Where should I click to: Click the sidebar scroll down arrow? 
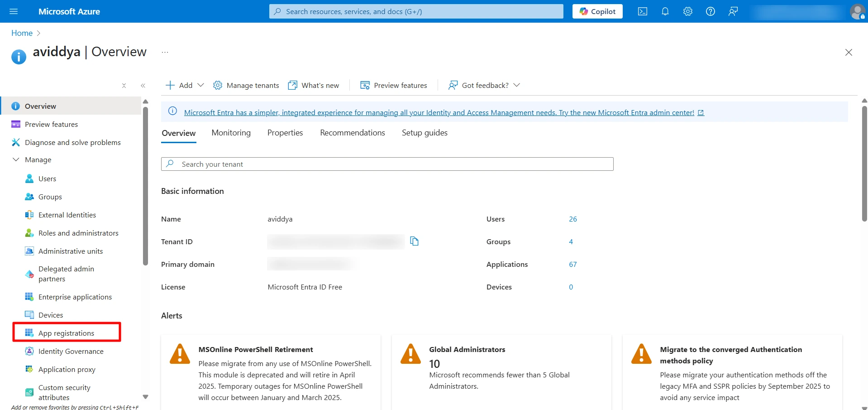[x=145, y=397]
